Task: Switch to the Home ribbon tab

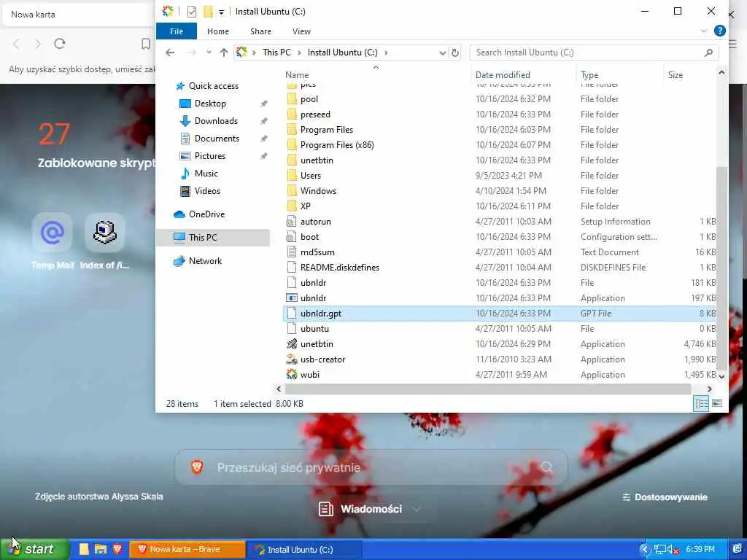Action: tap(217, 31)
